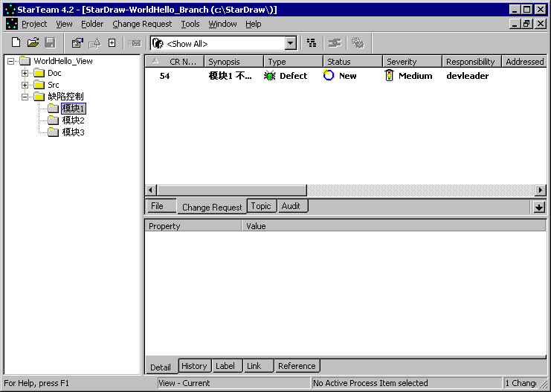Screen dimensions: 551x392
Task: Expand the Doc folder node
Action: tap(25, 73)
